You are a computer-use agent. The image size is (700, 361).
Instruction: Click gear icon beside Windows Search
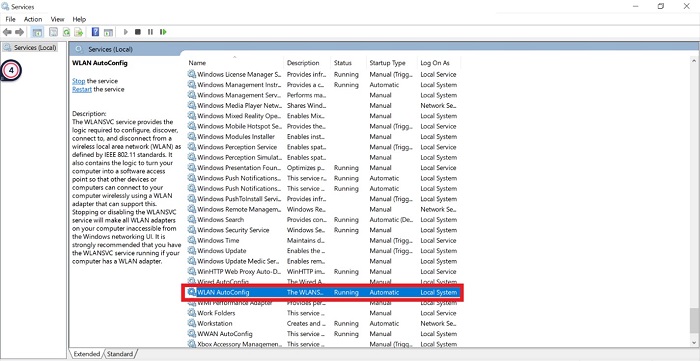(x=192, y=220)
